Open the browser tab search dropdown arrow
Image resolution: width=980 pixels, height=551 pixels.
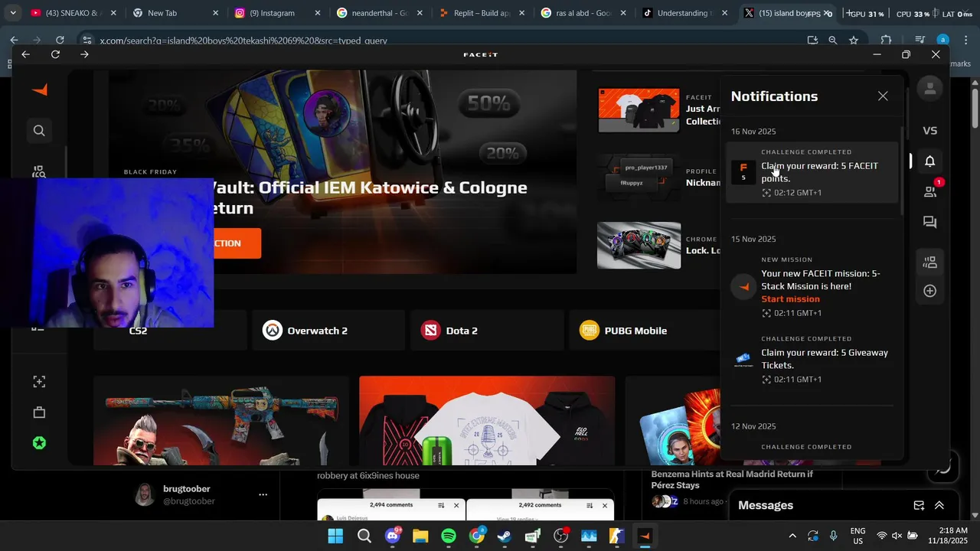coord(12,13)
